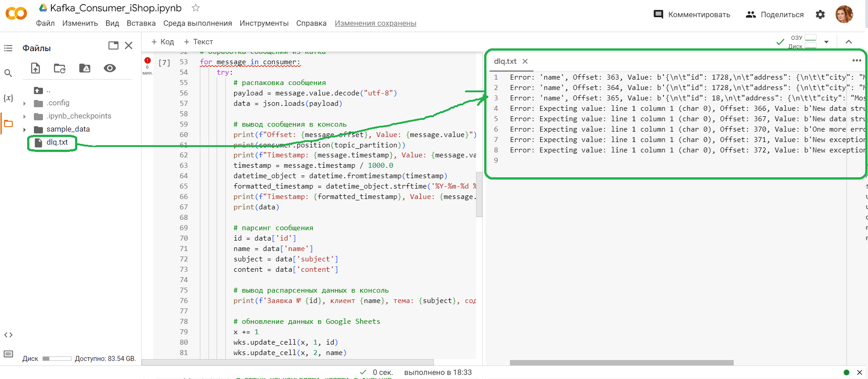The height and width of the screenshot is (379, 868).
Task: Open the terminal icon at bottom left
Action: 8,354
